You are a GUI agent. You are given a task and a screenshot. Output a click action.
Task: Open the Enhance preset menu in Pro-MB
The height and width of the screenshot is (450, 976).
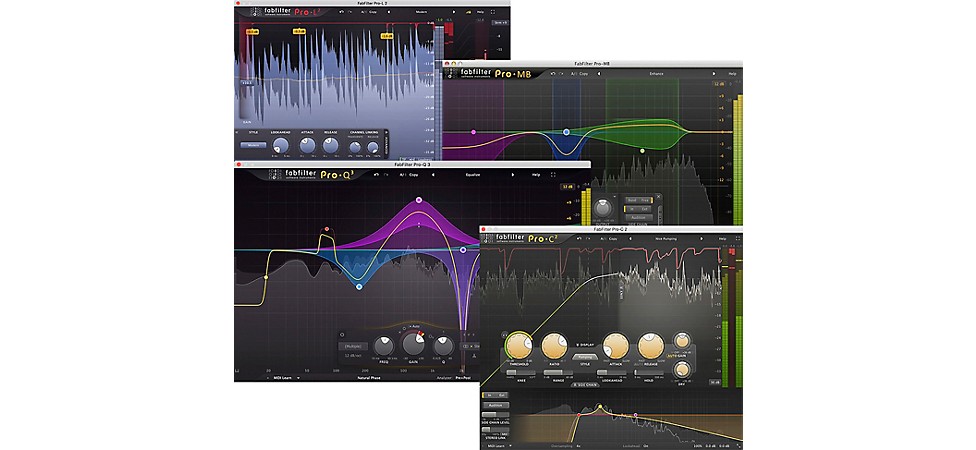[x=656, y=74]
